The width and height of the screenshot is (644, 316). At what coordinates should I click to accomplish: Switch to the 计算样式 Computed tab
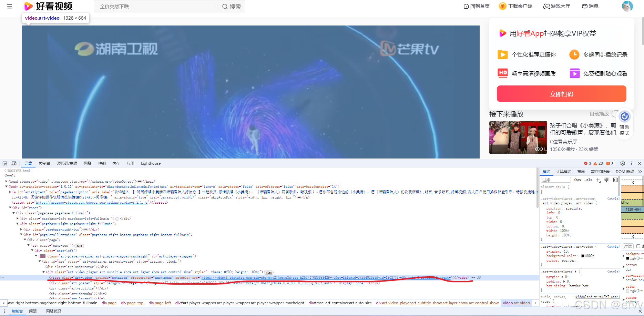pos(563,172)
